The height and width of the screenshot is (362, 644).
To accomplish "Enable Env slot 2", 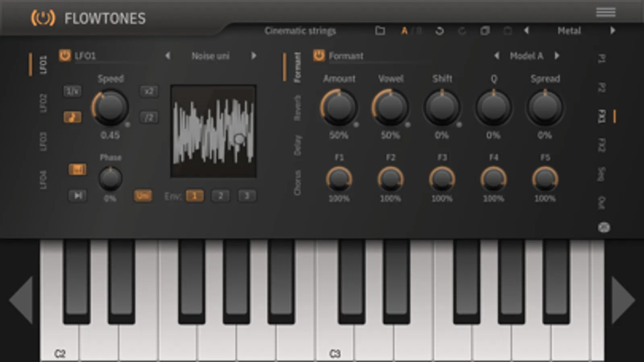I will click(x=221, y=196).
